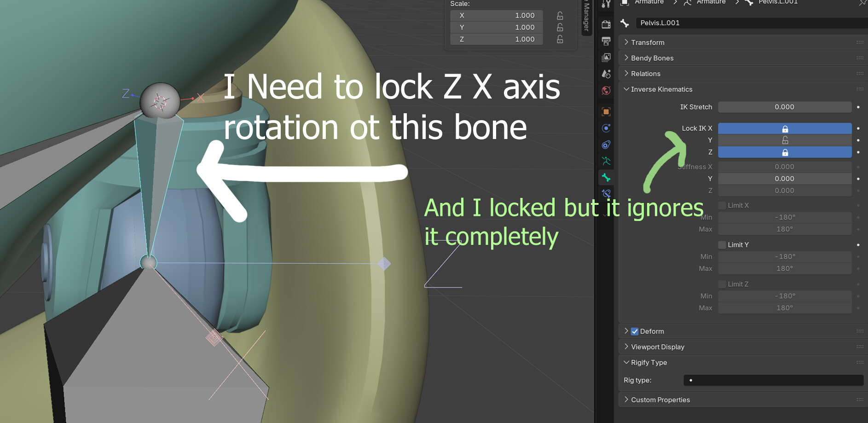
Task: Open the Bone Constraints properties tab
Action: click(606, 194)
